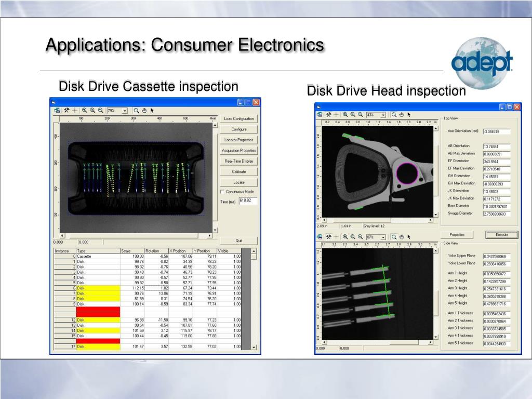Click zoom-to-fit icon in Side View toolbar
The image size is (532, 399).
353,237
